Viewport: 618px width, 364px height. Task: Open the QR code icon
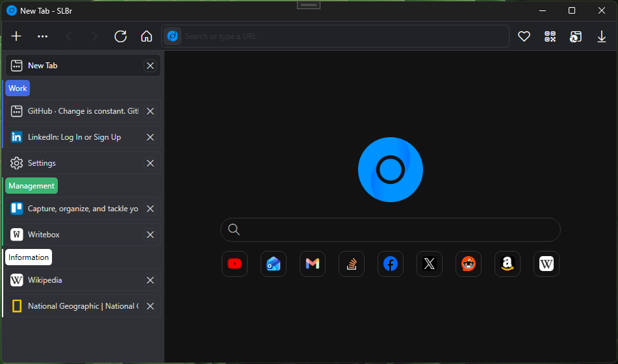tap(550, 36)
